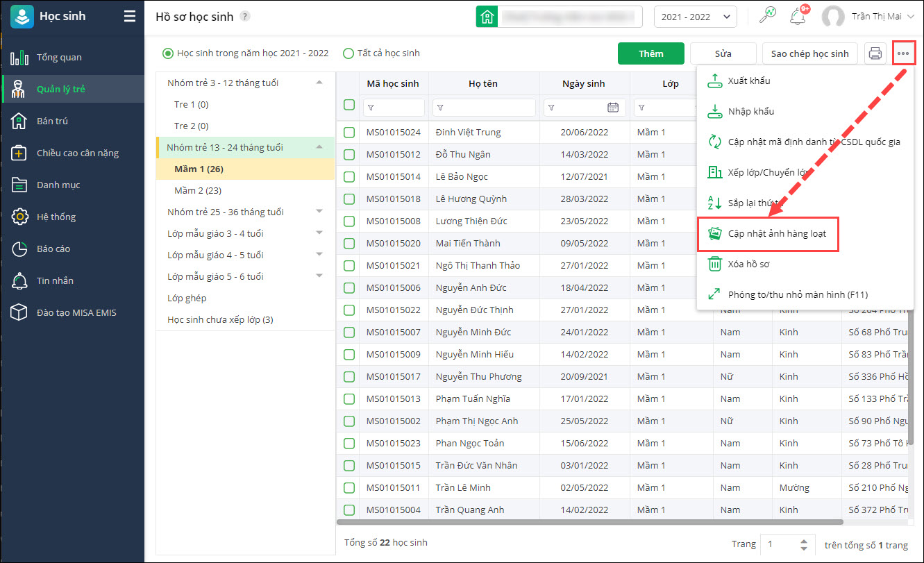Viewport: 924px width, 563px height.
Task: Click the horizontal scrollbar under the table
Action: [590, 522]
